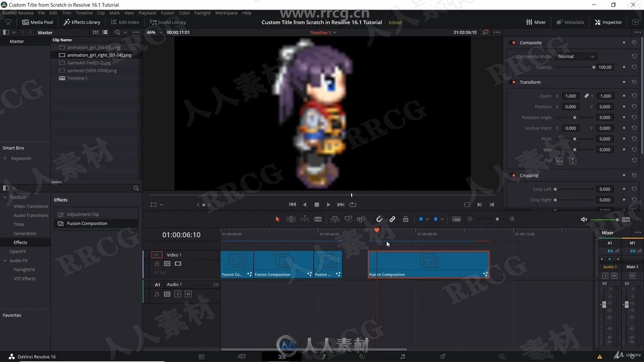Add a blue marker at playhead

pyautogui.click(x=436, y=219)
